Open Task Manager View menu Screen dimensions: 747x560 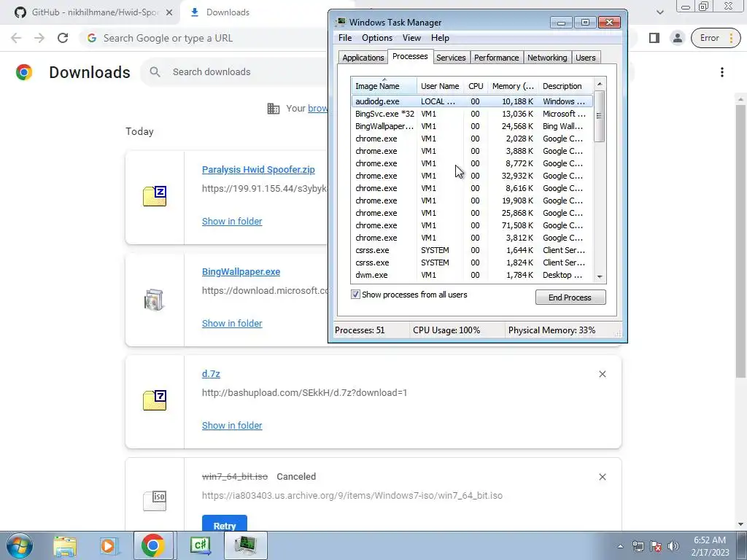click(411, 38)
